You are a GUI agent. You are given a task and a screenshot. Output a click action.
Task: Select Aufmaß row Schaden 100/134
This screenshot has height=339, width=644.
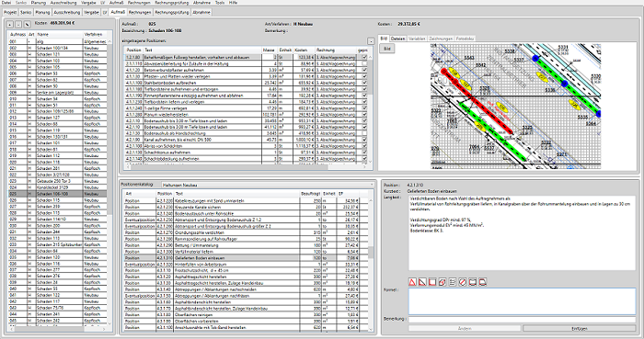(x=58, y=48)
